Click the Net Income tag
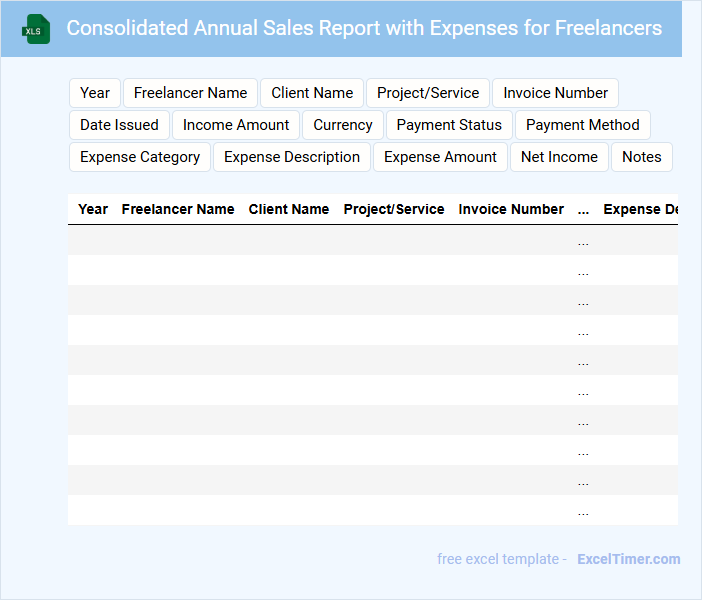Image resolution: width=702 pixels, height=600 pixels. click(559, 157)
